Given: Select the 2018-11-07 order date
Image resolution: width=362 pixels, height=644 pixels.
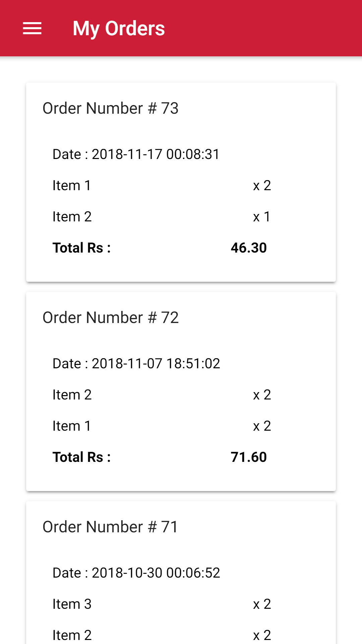Looking at the screenshot, I should point(136,364).
